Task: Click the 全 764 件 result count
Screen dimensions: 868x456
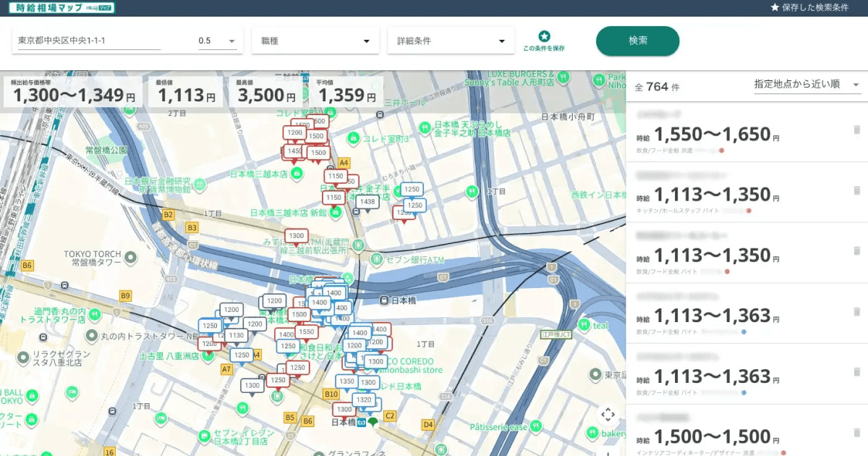Action: [657, 86]
